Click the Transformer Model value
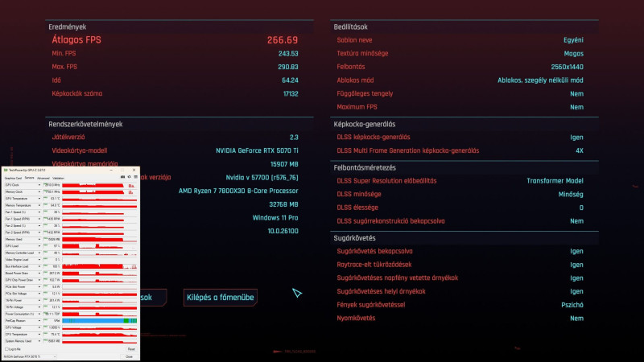The height and width of the screenshot is (362, 644). point(555,180)
